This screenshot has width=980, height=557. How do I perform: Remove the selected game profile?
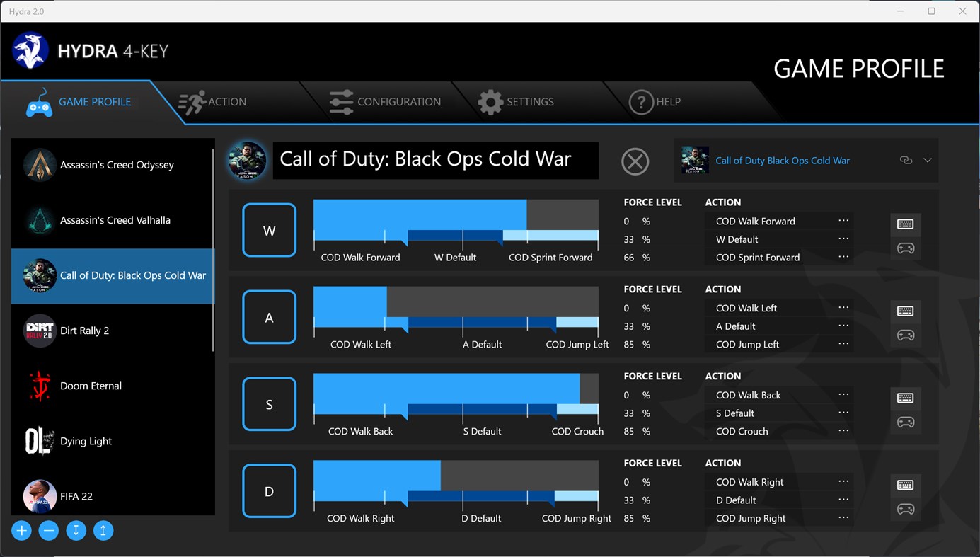click(48, 530)
